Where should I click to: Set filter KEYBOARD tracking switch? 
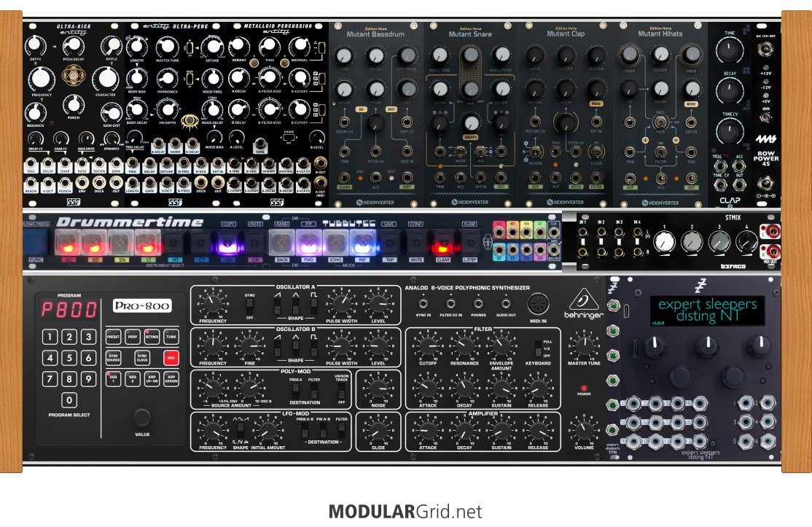(x=538, y=348)
